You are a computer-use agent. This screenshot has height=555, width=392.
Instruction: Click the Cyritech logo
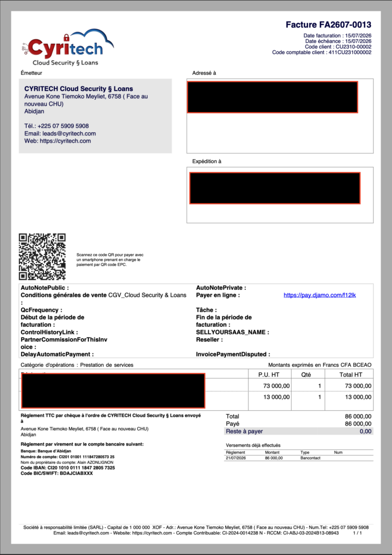click(x=67, y=48)
